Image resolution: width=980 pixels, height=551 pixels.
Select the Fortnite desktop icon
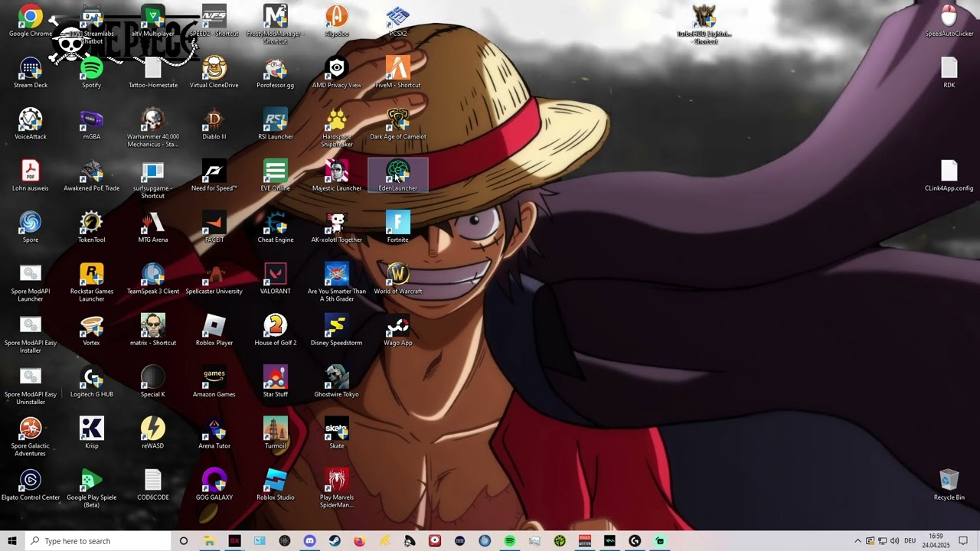(x=398, y=226)
